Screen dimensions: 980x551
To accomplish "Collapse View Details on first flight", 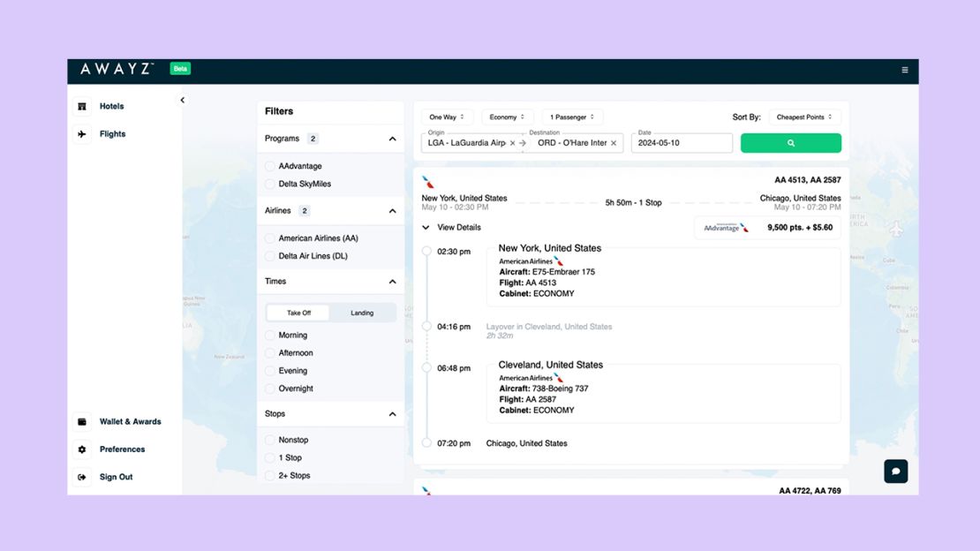I will [x=452, y=228].
